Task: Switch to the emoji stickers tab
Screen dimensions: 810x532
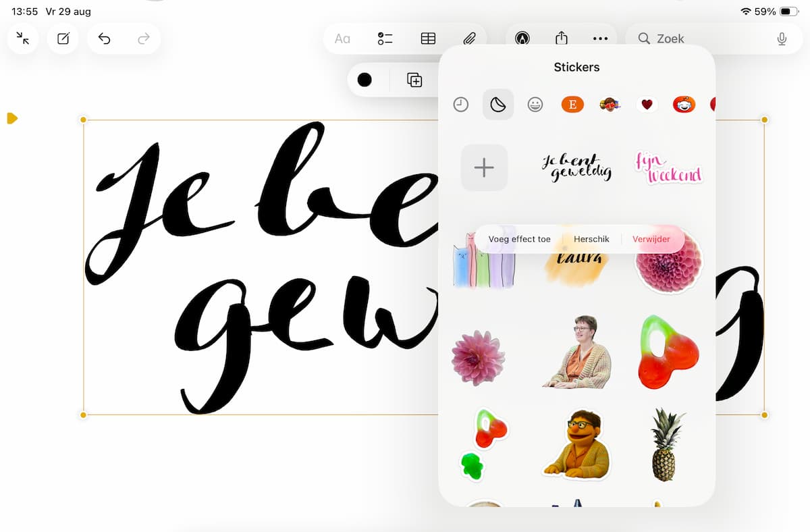Action: (x=535, y=105)
